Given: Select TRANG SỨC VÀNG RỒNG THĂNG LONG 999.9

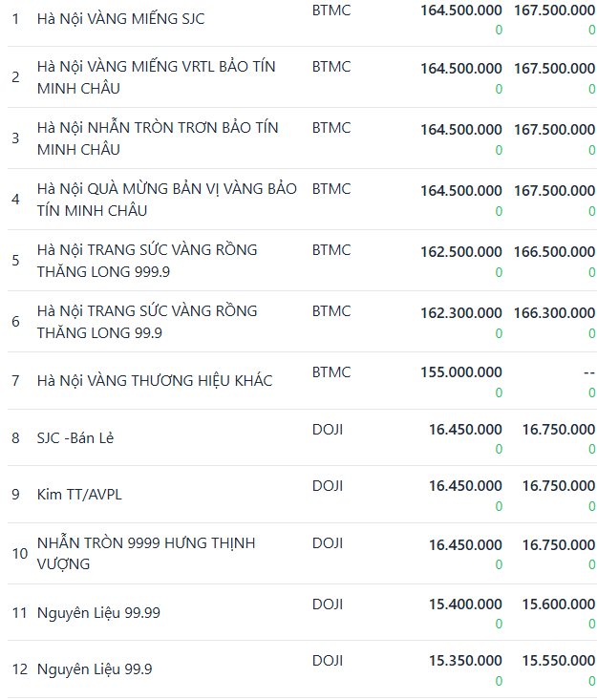Looking at the screenshot, I should 147,261.
